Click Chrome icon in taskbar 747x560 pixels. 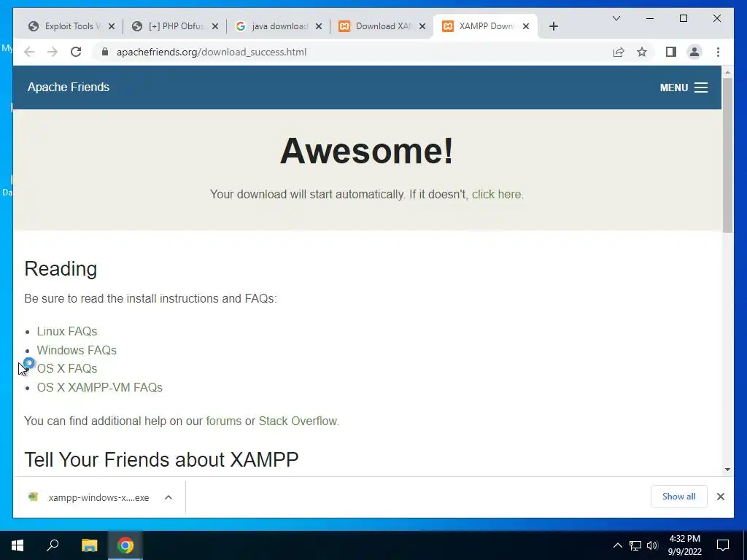coord(125,545)
